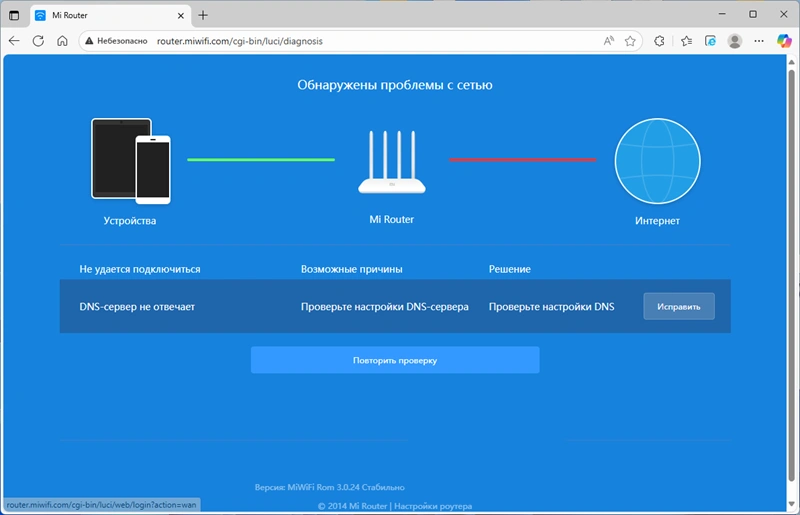Add page to favorites with star icon
The height and width of the screenshot is (515, 800).
pyautogui.click(x=630, y=41)
